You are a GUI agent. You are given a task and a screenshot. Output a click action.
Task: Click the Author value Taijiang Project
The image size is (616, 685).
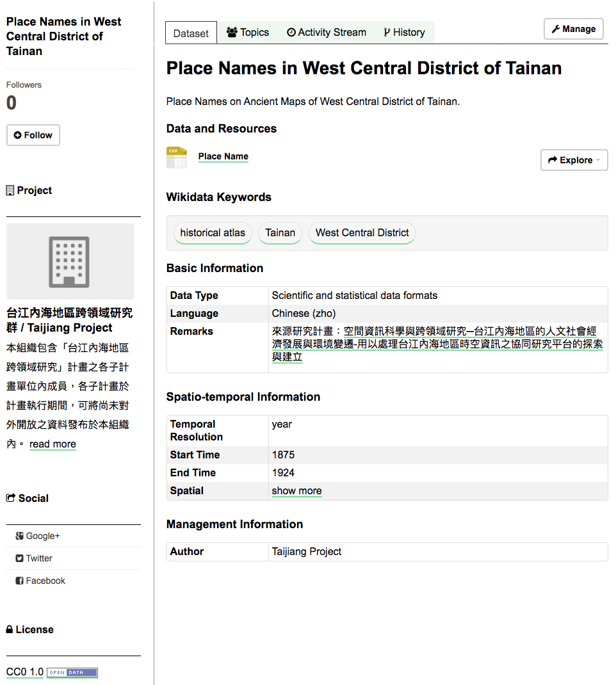point(306,551)
